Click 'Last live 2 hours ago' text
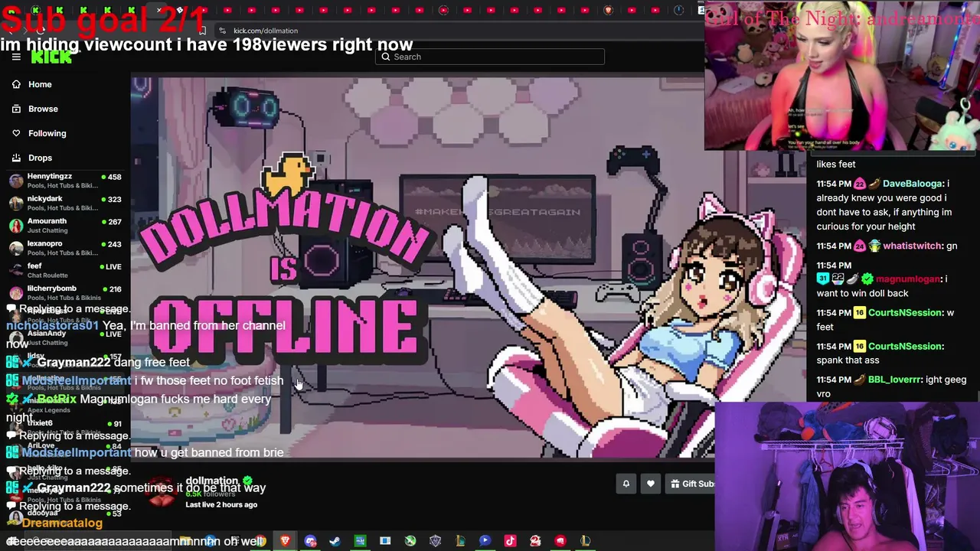Image resolution: width=980 pixels, height=551 pixels. 221,505
